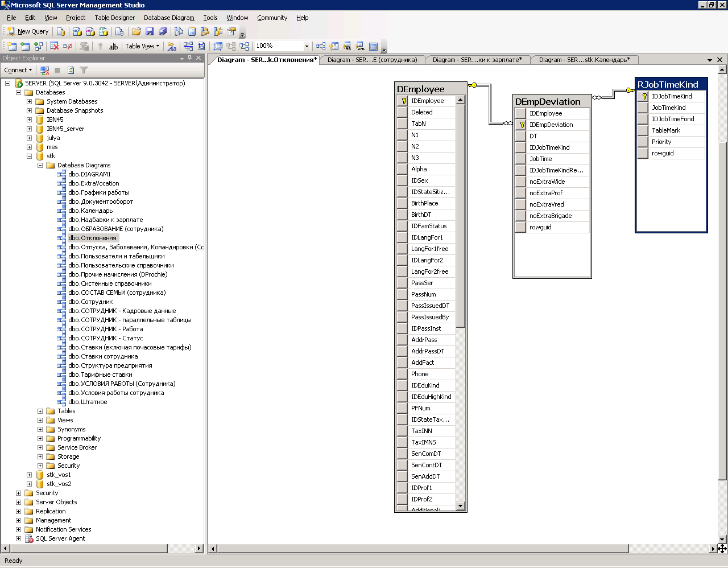Click the New Table icon in diagram toolbar
Viewport: 728px width, 568px height.
coord(12,46)
